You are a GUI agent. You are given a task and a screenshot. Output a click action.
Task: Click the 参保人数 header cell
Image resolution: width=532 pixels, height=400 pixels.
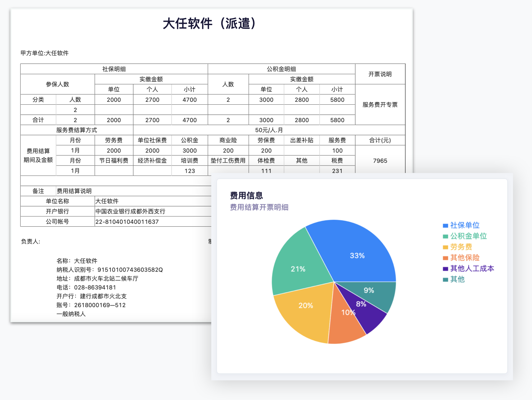57,84
